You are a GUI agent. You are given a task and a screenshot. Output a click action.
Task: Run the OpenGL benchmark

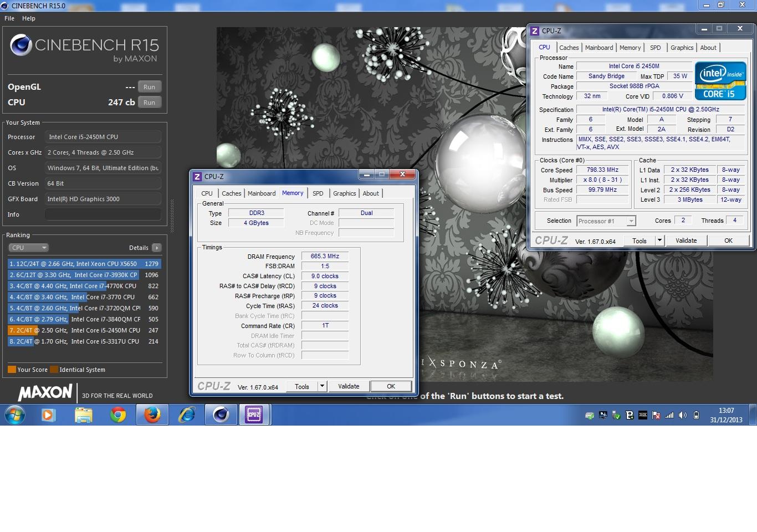coord(150,87)
